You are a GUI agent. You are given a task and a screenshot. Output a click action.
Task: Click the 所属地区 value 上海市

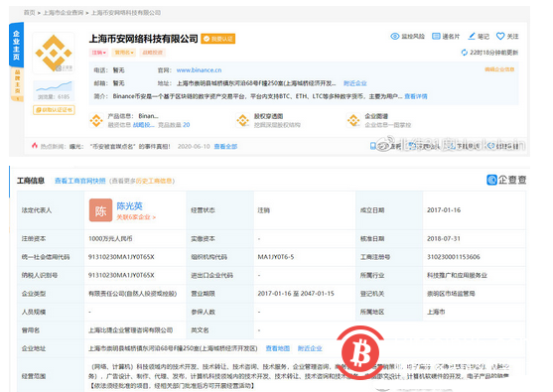436,312
